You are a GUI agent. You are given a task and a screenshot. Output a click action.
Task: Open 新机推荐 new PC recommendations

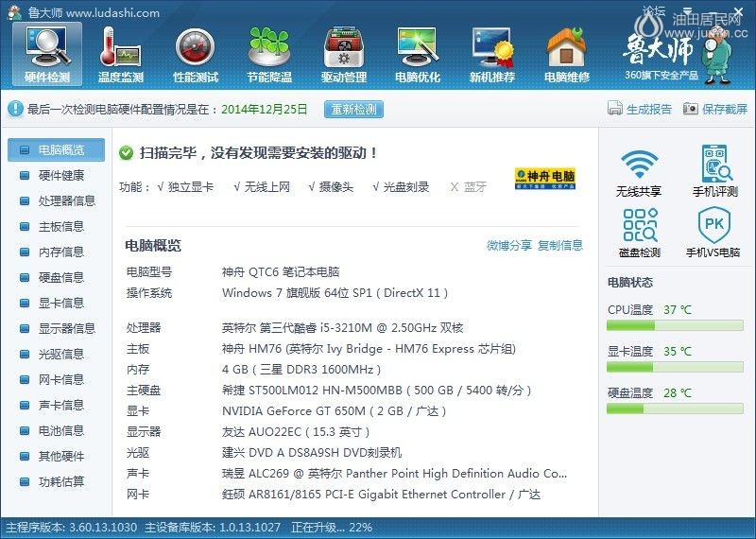pos(491,55)
